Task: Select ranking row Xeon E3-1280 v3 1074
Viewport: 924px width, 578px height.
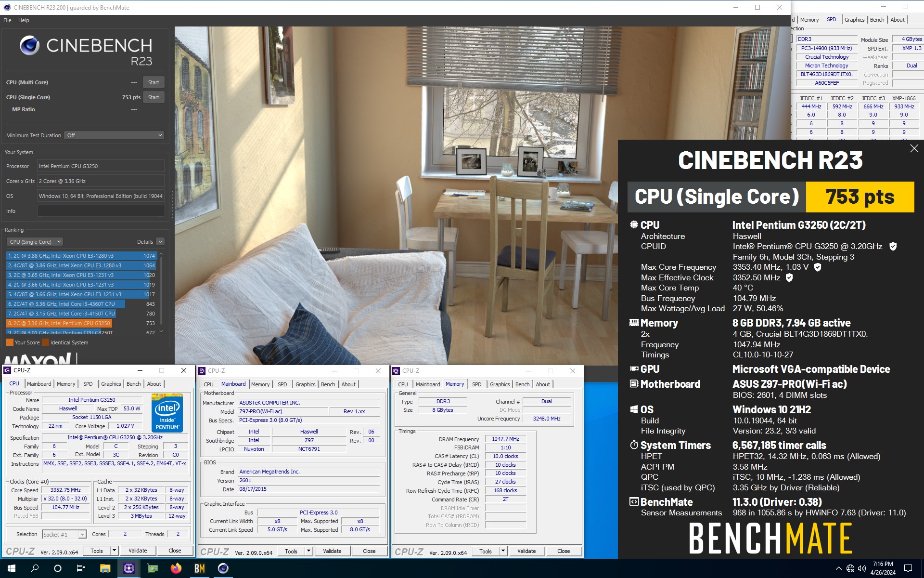Action: [82, 256]
